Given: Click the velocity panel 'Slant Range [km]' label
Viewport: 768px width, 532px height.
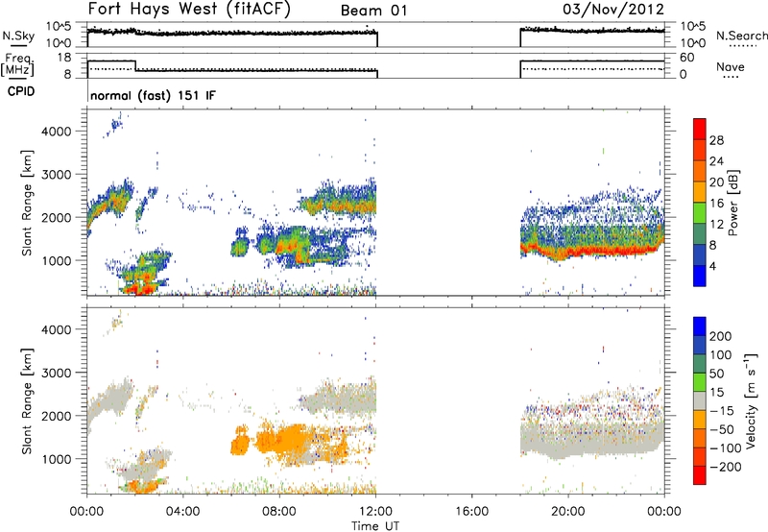Looking at the screenshot, I should [27, 400].
